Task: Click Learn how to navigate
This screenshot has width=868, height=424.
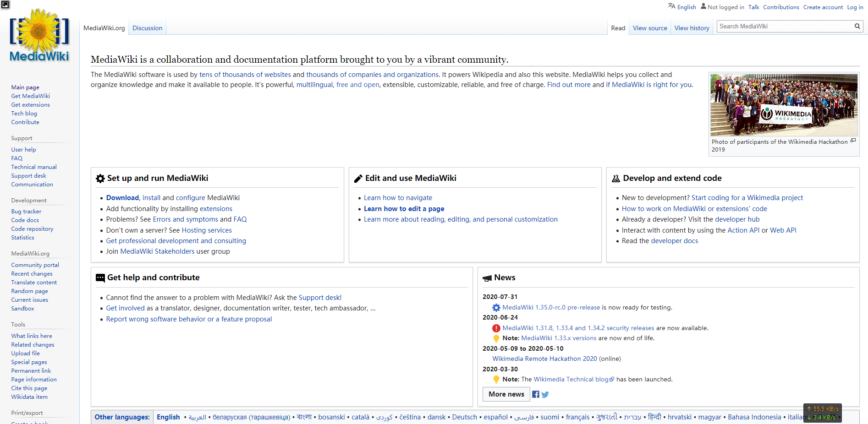Action: [x=398, y=198]
